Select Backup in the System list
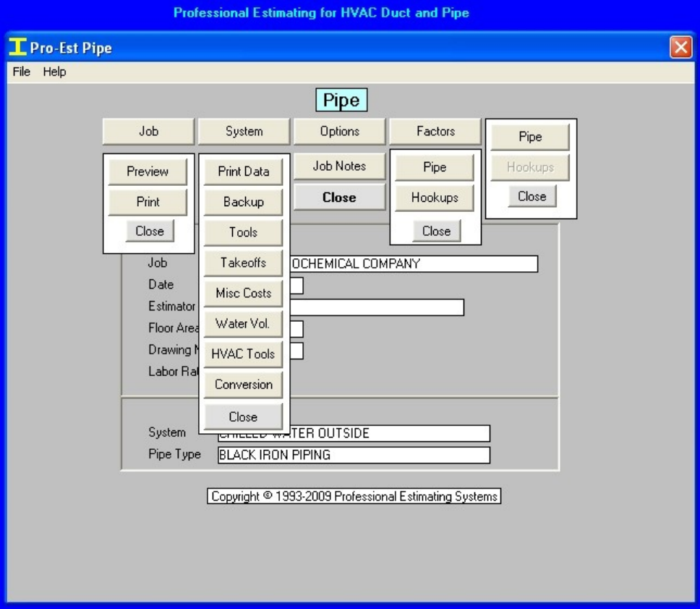The width and height of the screenshot is (700, 609). tap(243, 202)
